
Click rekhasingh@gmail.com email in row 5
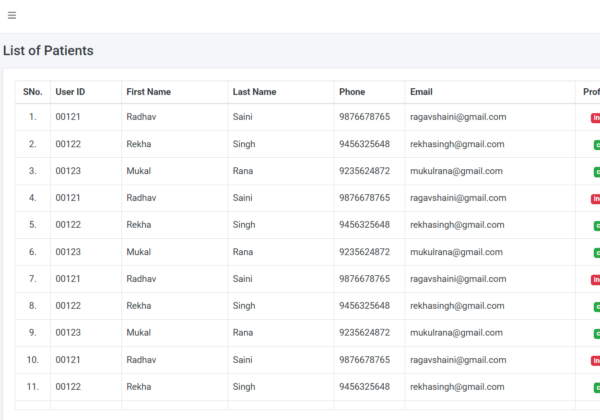pyautogui.click(x=455, y=225)
